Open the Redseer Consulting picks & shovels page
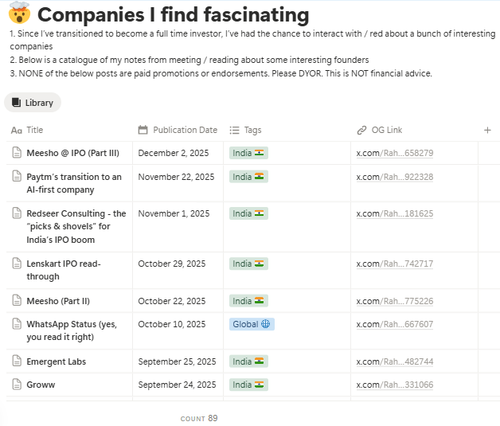This screenshot has width=500, height=426. (76, 226)
